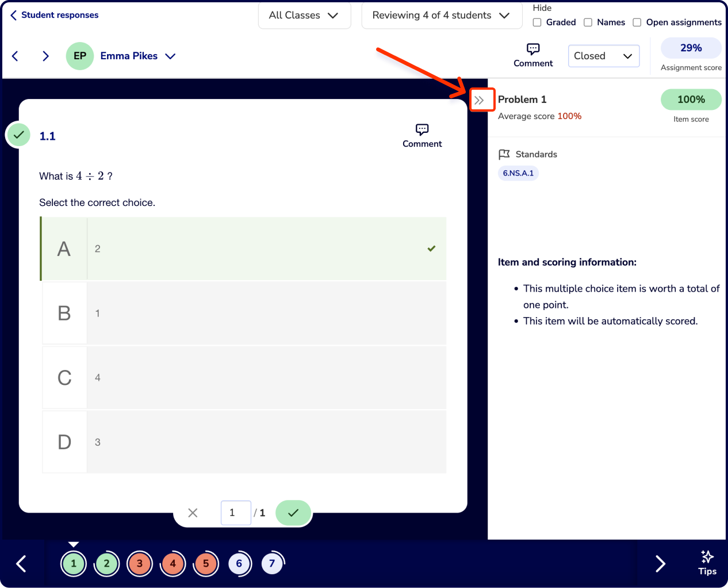The height and width of the screenshot is (588, 728).
Task: Advance to next problem in bottom bar
Action: click(661, 564)
